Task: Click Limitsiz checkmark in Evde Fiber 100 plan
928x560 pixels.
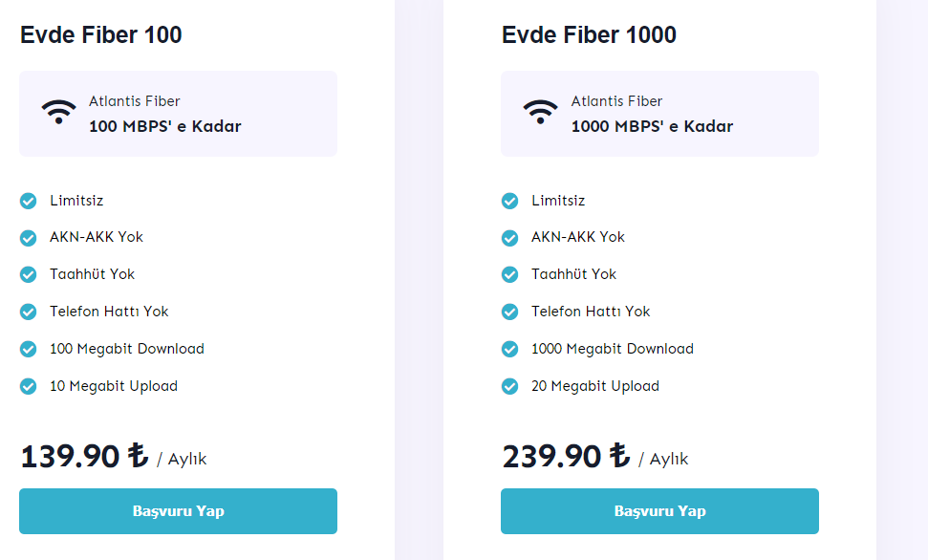Action: click(x=29, y=201)
